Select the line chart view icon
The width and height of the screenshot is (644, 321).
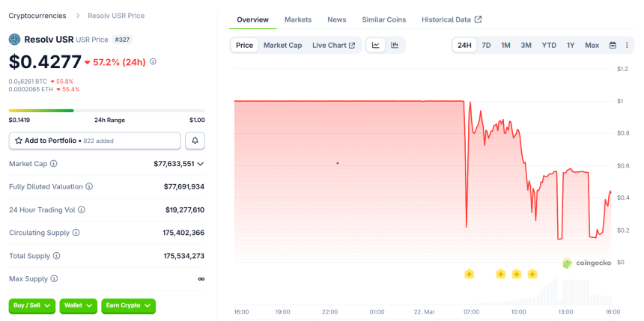[x=375, y=46]
